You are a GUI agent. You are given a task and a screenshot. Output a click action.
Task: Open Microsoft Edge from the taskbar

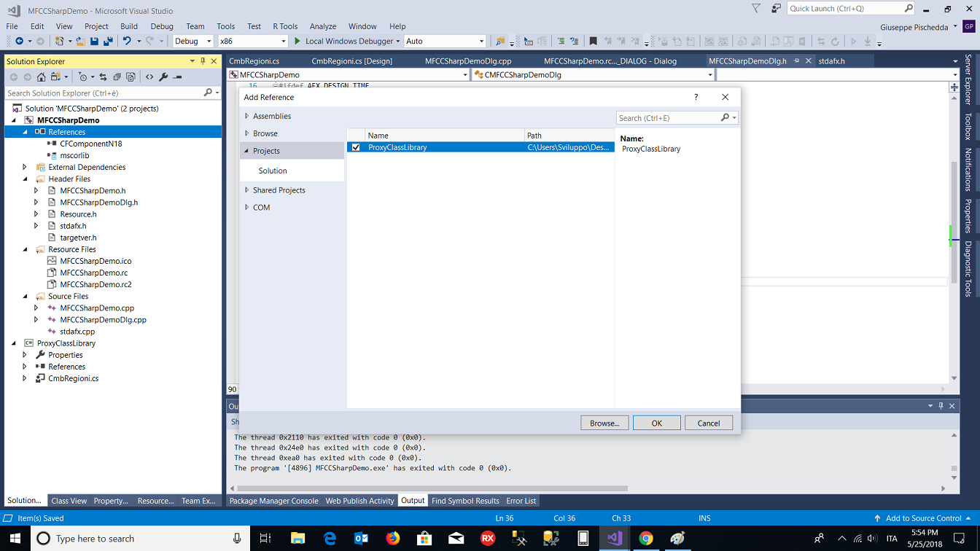tap(330, 539)
